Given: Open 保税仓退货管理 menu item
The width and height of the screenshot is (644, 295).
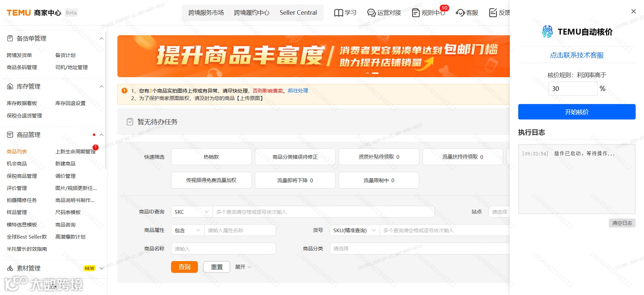Looking at the screenshot, I should point(24,115).
